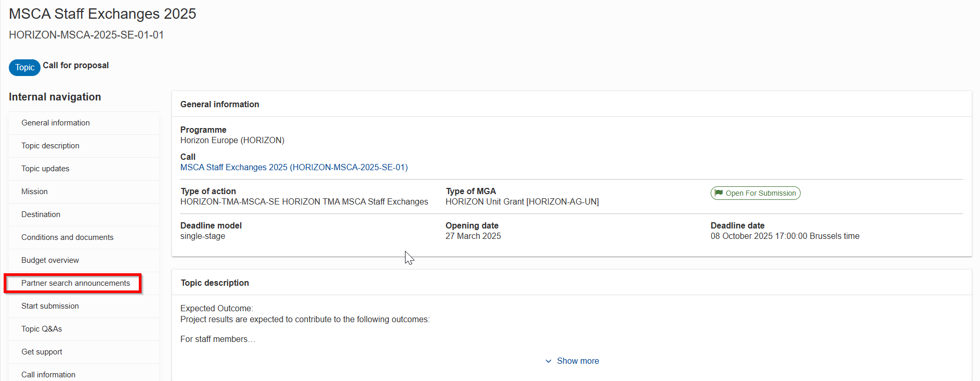Viewport: 980px width, 381px height.
Task: Click the Internal navigation heading
Action: [x=55, y=97]
